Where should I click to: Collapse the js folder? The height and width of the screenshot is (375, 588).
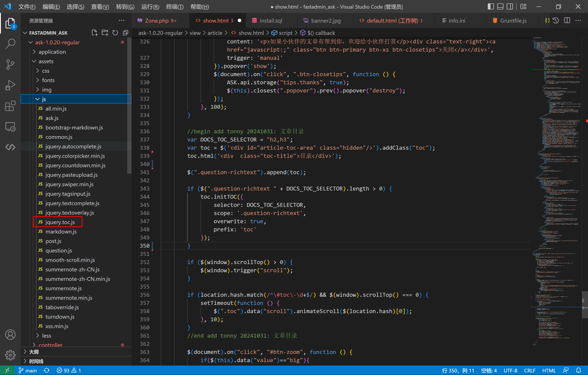click(x=76, y=99)
